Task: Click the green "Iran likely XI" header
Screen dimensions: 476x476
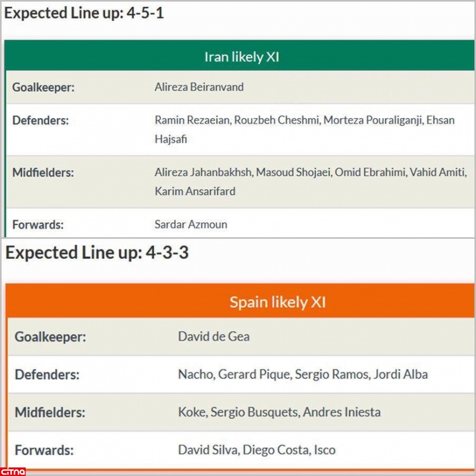Action: [242, 56]
